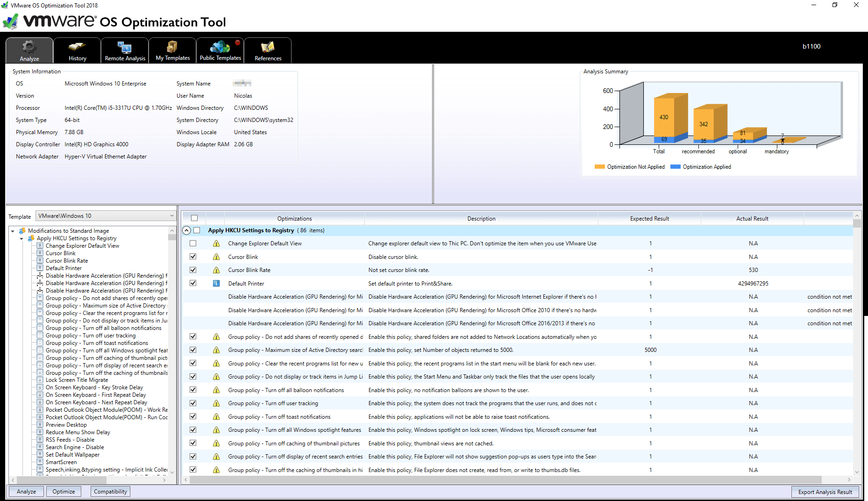
Task: Open the Remote Analysis monitor icon
Action: 125,47
